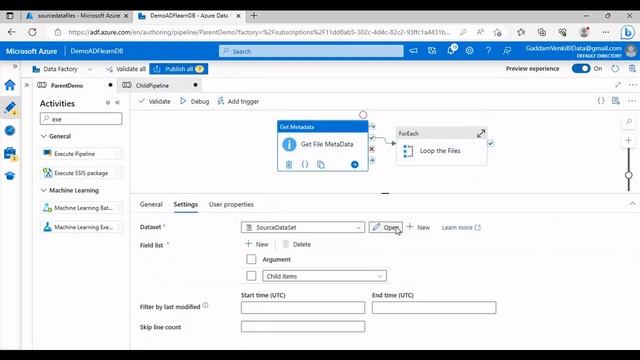Open the Home hub icon in left sidebar
This screenshot has width=640, height=360.
pos(10,85)
